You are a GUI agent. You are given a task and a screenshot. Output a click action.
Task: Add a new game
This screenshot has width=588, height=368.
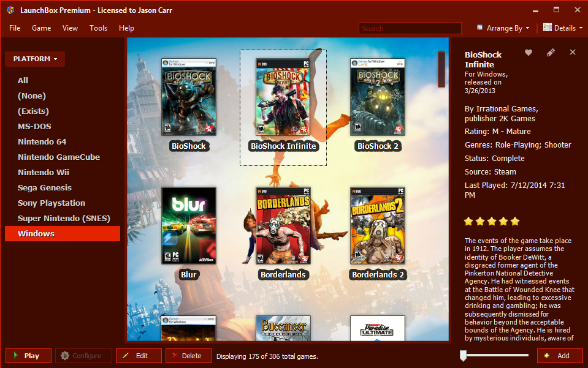tap(560, 356)
